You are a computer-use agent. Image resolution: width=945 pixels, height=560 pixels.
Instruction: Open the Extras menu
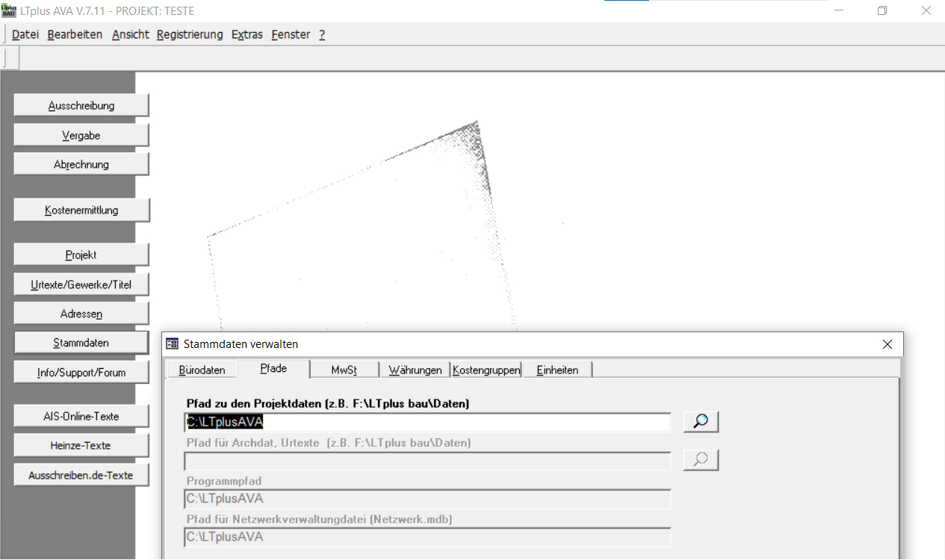pos(247,34)
